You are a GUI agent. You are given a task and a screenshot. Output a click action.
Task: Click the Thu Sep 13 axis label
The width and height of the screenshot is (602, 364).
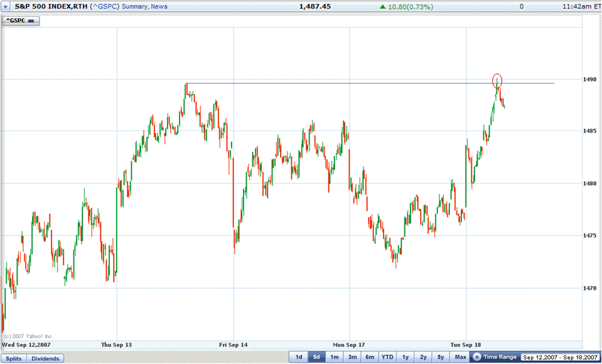pos(116,345)
